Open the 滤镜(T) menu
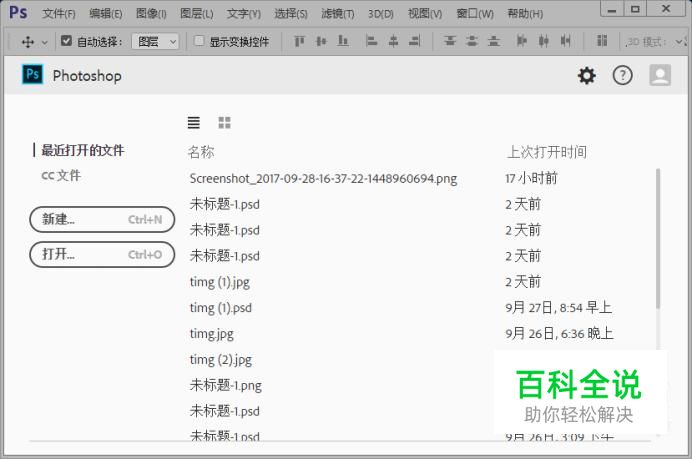Viewport: 692px width, 459px height. pos(338,14)
